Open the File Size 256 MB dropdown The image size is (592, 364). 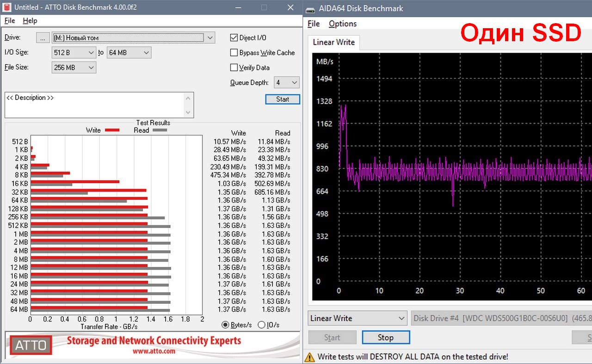(x=74, y=68)
